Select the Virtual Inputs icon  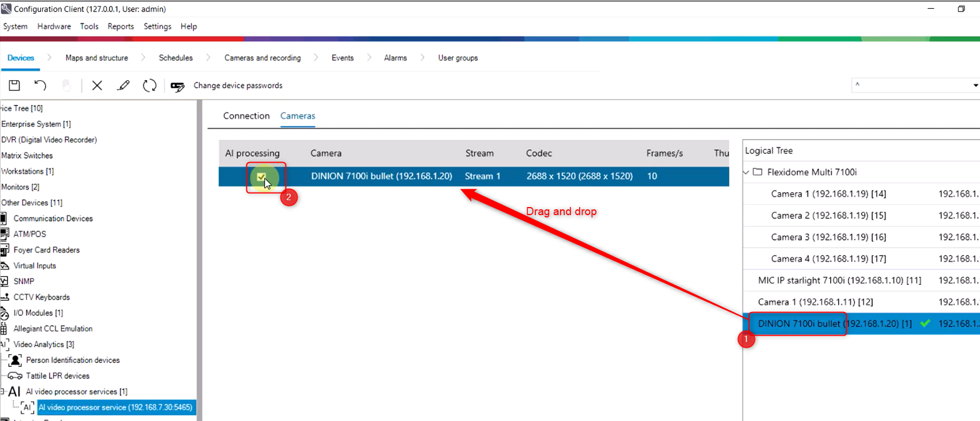click(x=5, y=266)
